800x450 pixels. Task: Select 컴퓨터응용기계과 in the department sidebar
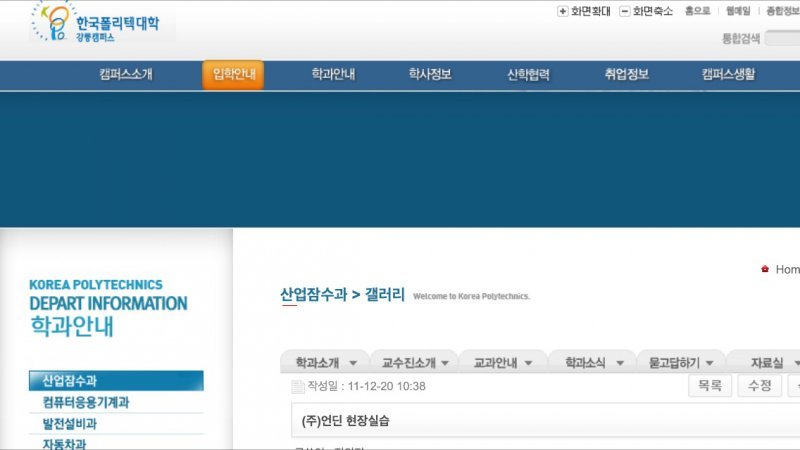(86, 403)
